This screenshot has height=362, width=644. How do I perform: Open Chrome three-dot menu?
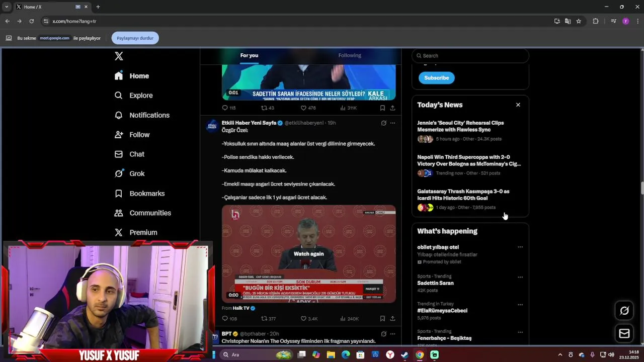[x=637, y=21]
